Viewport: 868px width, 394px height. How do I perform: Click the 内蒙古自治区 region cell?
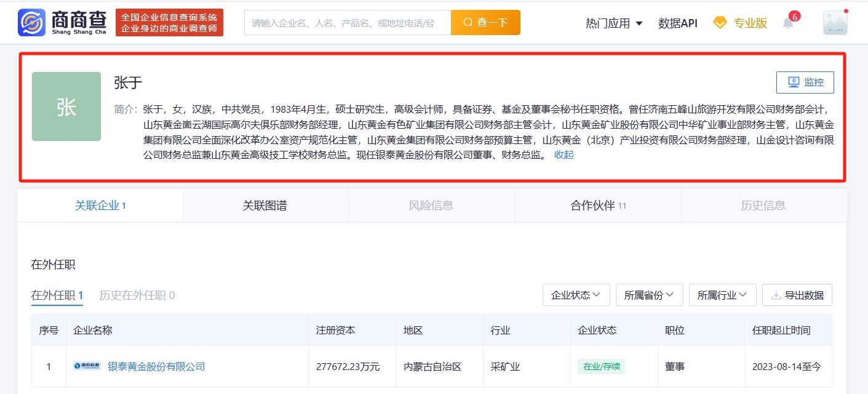pos(432,366)
